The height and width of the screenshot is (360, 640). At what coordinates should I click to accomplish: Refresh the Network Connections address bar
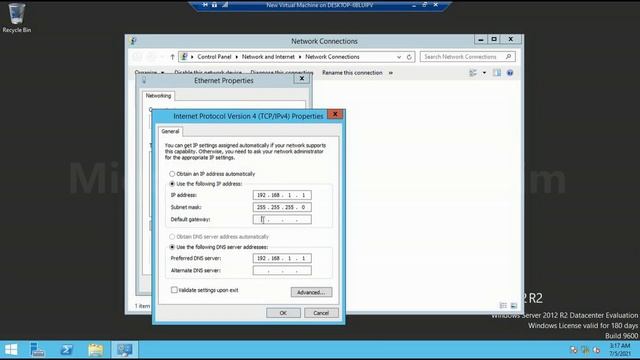point(409,57)
